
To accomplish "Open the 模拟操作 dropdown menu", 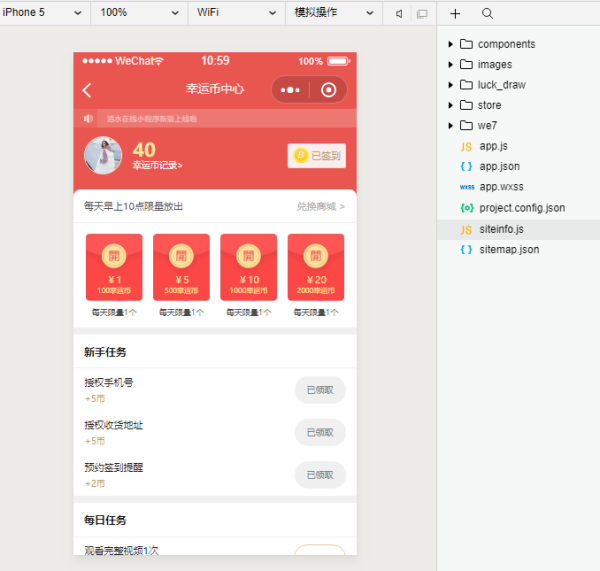I will pos(333,13).
